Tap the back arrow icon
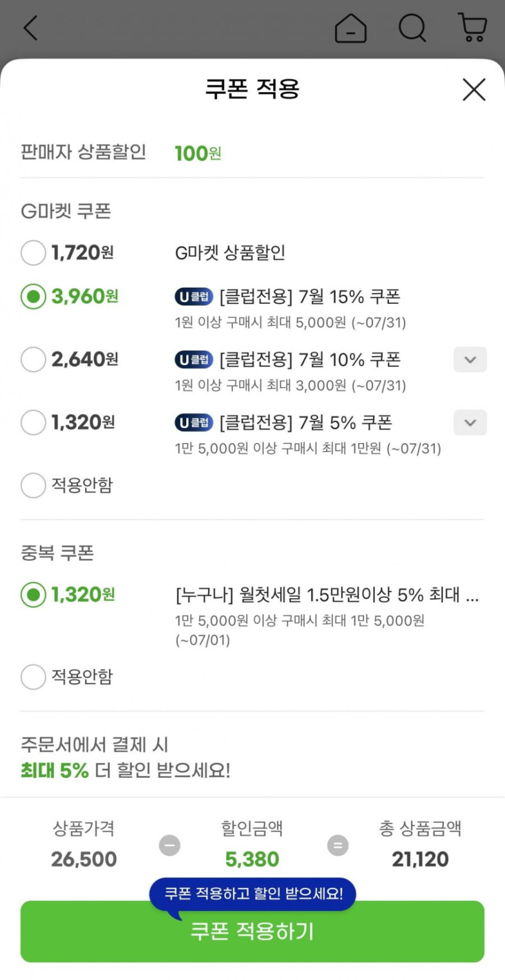The height and width of the screenshot is (980, 505). pos(31,28)
